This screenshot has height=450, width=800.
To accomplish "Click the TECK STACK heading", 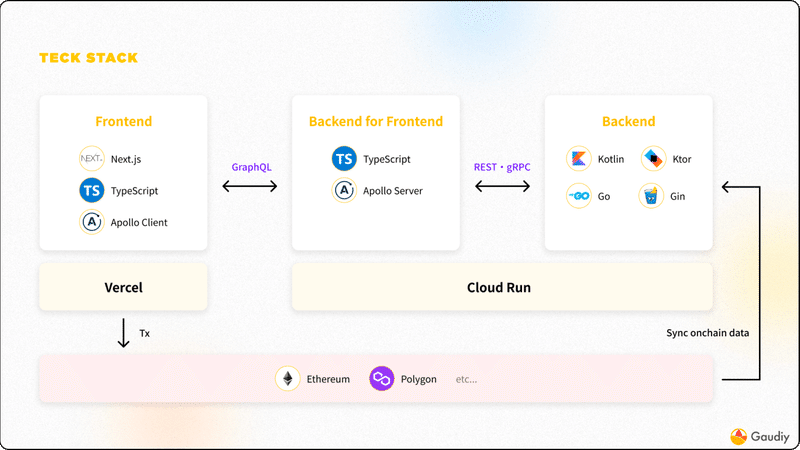I will coord(89,58).
